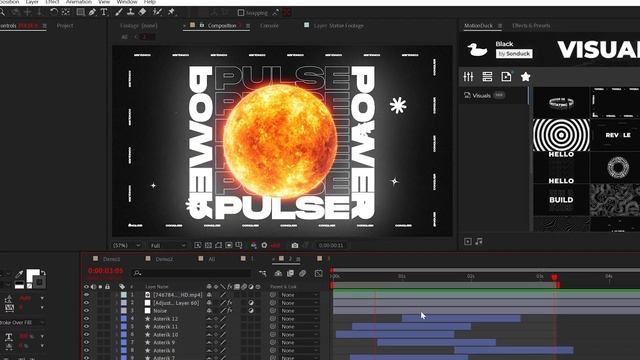This screenshot has width=640, height=360.
Task: Toggle adjustment layer switch on Noise layer
Action: pyautogui.click(x=251, y=311)
